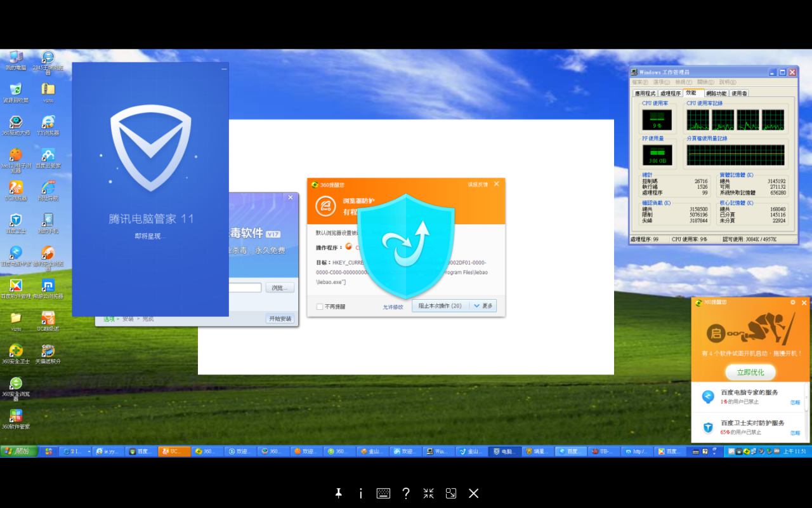
Task: Click the 阻止本次操作 button
Action: (442, 306)
